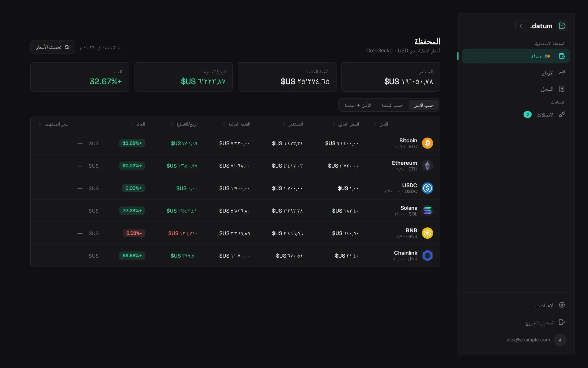Open the السجل history sidebar item
This screenshot has width=588, height=368.
516,89
